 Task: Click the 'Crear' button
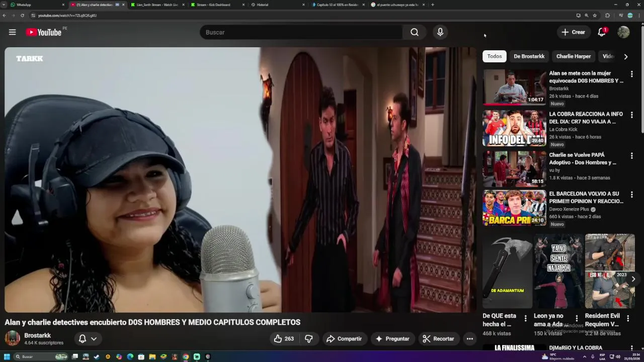pyautogui.click(x=574, y=32)
